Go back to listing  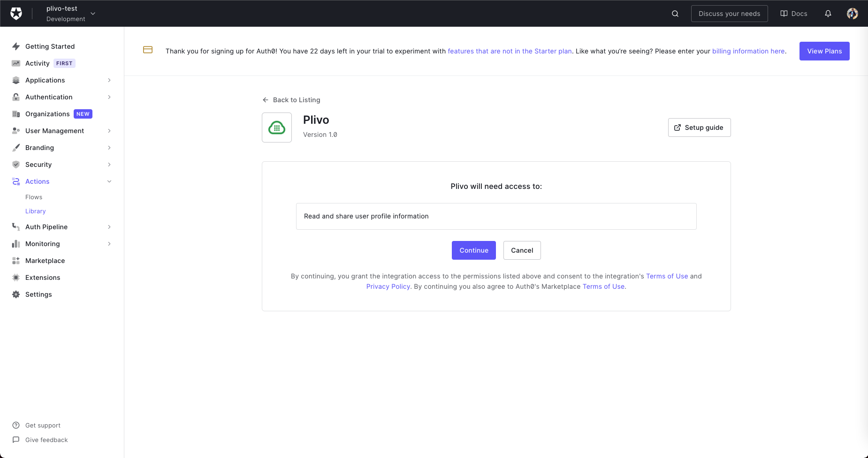click(291, 100)
